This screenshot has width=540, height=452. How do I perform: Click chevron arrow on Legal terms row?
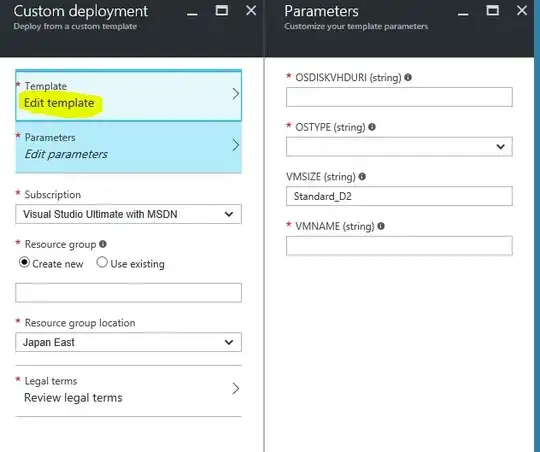(236, 388)
